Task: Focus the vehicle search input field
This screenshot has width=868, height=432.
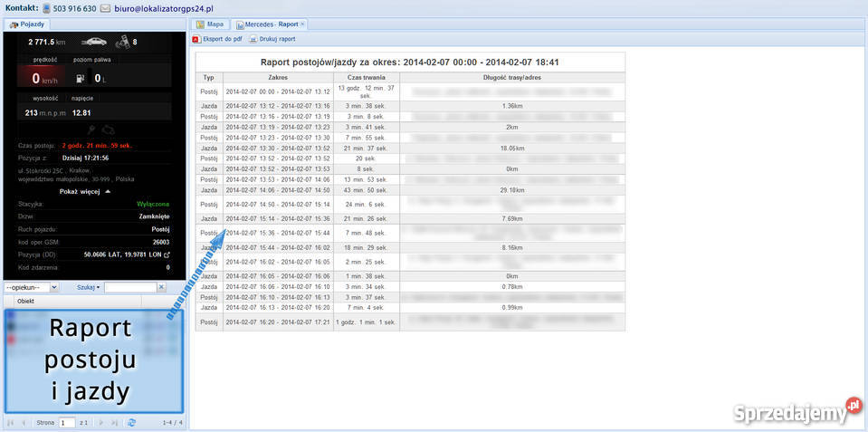Action: (130, 287)
